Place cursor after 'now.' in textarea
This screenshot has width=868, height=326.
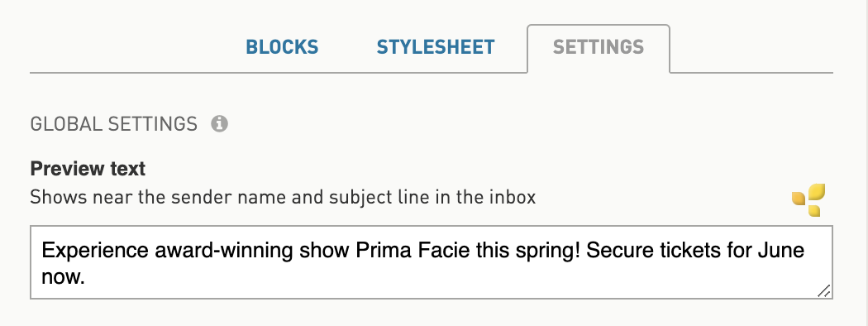tap(87, 277)
